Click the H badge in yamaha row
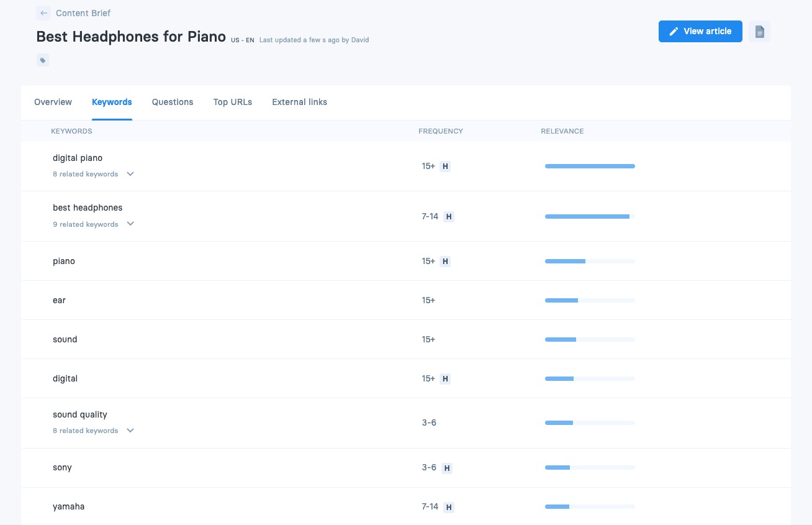The width and height of the screenshot is (812, 525). (449, 507)
